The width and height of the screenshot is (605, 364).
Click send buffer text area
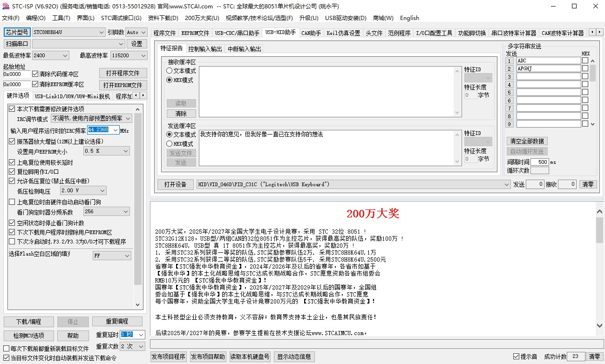point(326,148)
